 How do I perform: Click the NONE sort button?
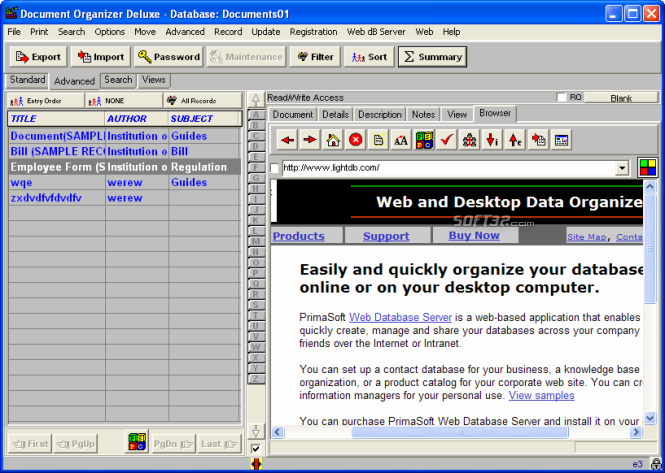pos(124,101)
